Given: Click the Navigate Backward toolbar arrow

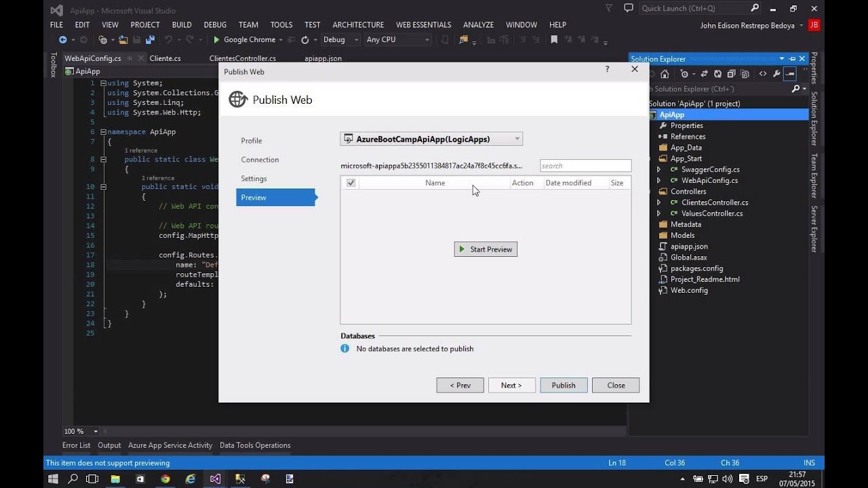Looking at the screenshot, I should pos(62,40).
